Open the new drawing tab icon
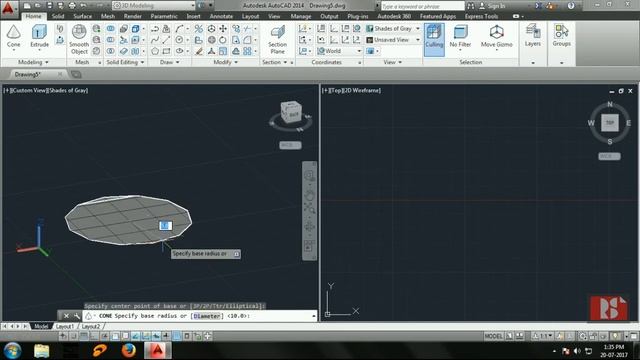Image resolution: width=640 pixels, height=360 pixels. click(x=76, y=74)
